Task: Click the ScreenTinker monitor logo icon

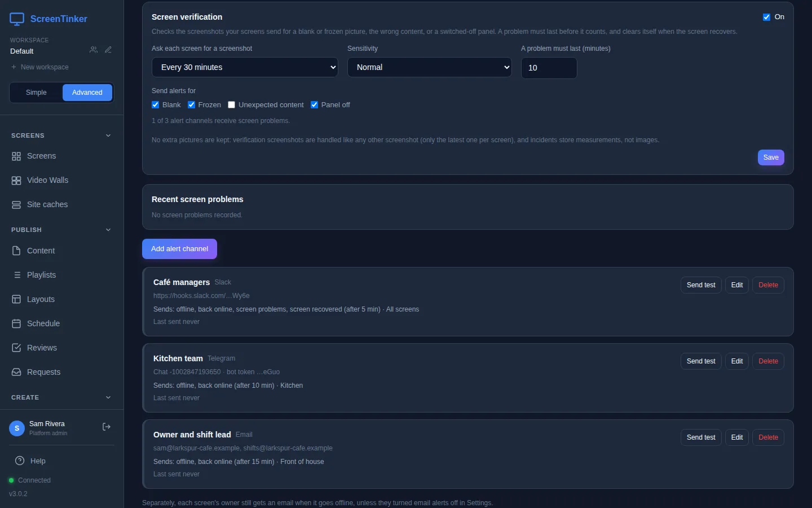Action: pos(17,19)
